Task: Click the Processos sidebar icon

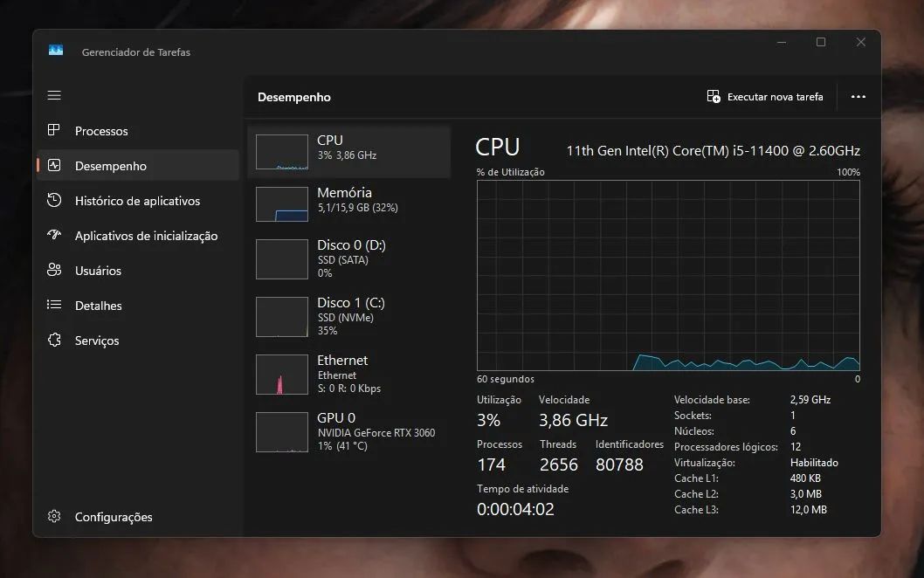Action: [53, 130]
